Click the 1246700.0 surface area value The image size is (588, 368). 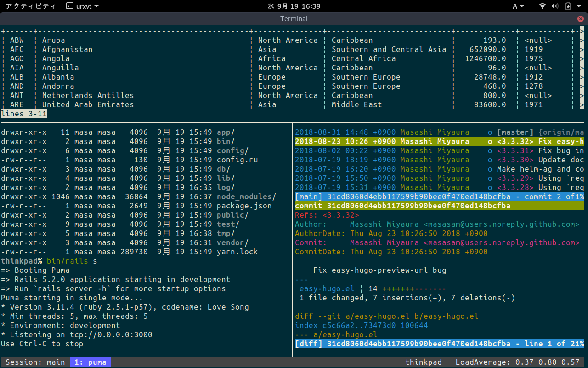(x=486, y=58)
